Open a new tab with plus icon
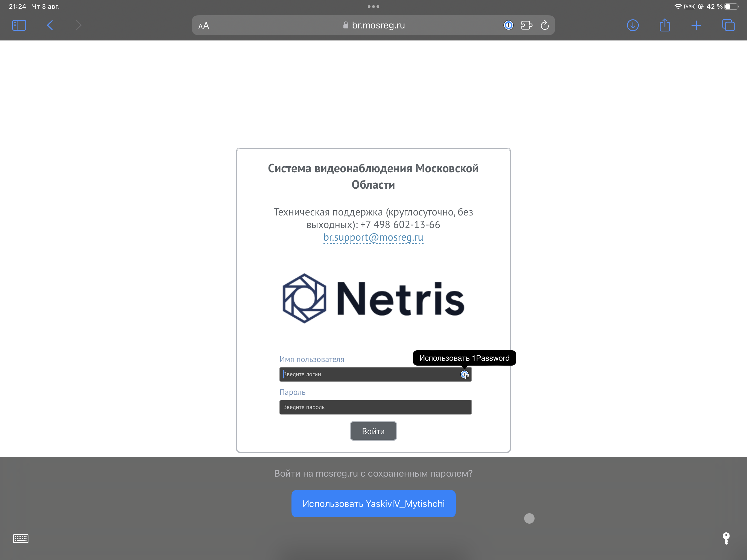The image size is (747, 560). [x=696, y=25]
